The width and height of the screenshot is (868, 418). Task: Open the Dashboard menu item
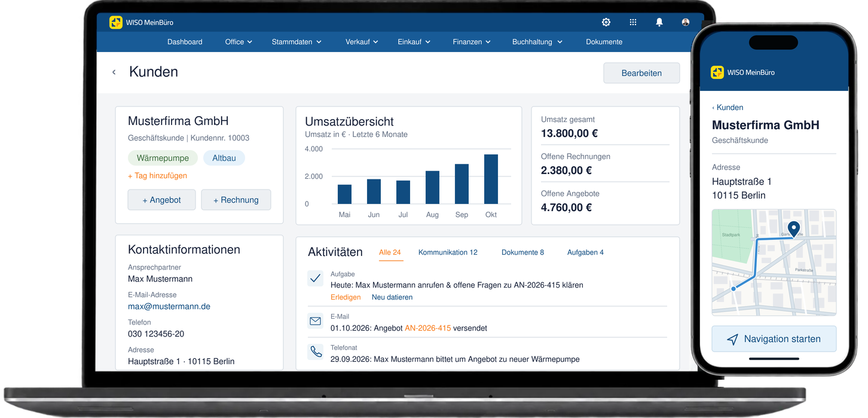[x=185, y=42]
